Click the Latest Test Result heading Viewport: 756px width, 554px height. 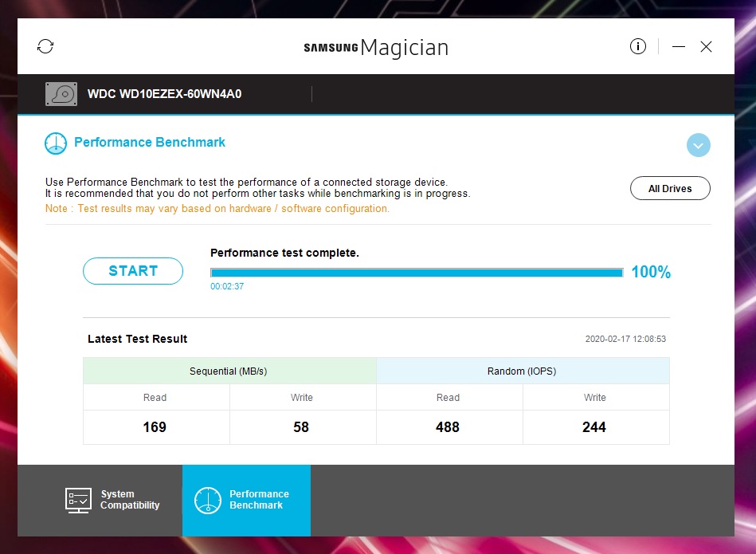pyautogui.click(x=137, y=339)
